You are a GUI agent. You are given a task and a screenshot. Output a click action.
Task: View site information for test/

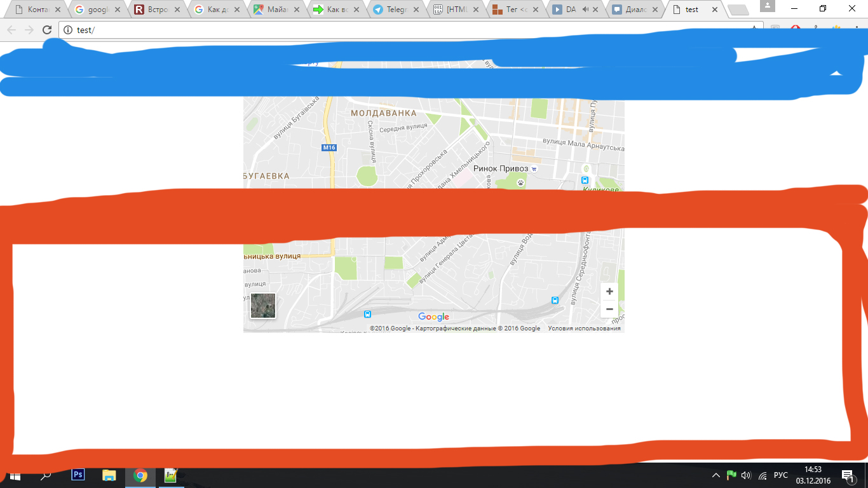point(68,30)
